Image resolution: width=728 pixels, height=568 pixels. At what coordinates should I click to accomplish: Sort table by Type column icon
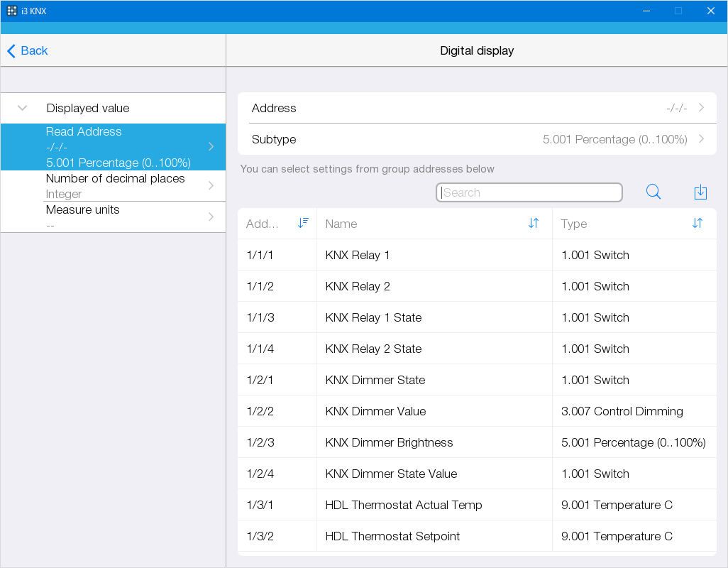pos(697,223)
